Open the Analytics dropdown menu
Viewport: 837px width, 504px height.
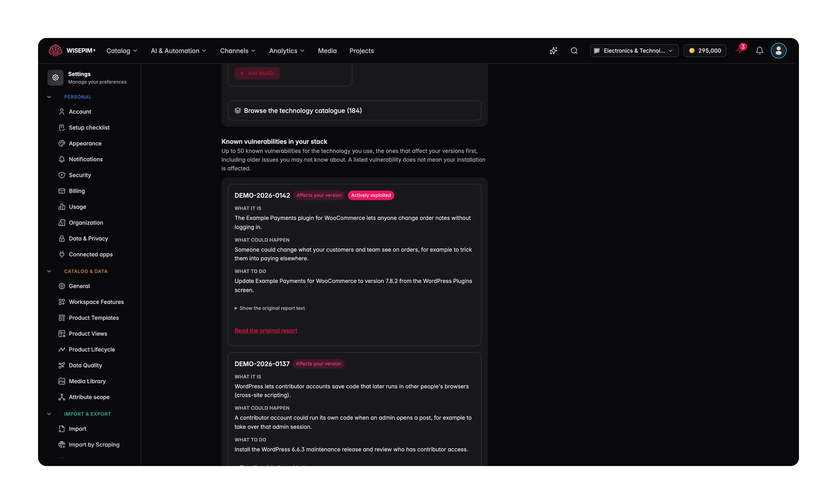tap(287, 51)
